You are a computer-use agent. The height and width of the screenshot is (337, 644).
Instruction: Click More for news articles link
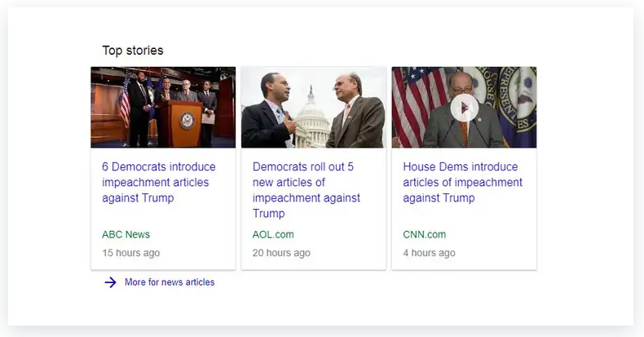[x=170, y=282]
